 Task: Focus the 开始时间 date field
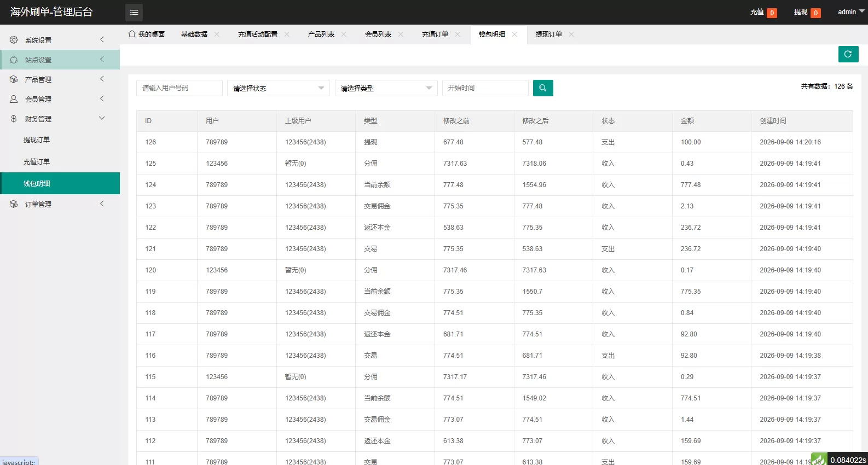pos(485,88)
